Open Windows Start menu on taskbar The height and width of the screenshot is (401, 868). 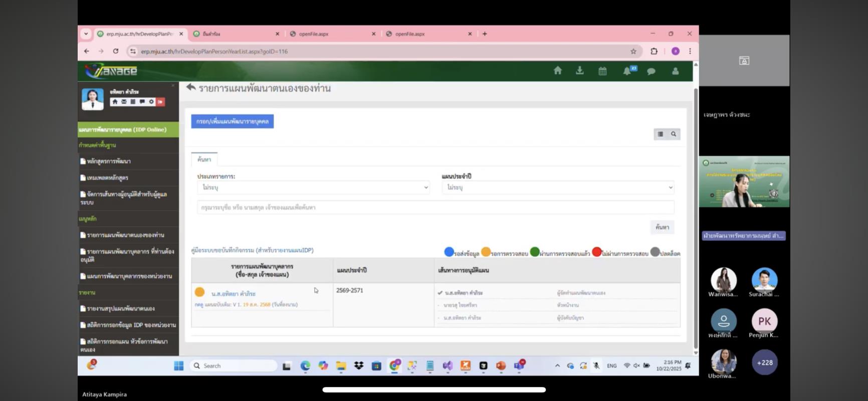[178, 366]
